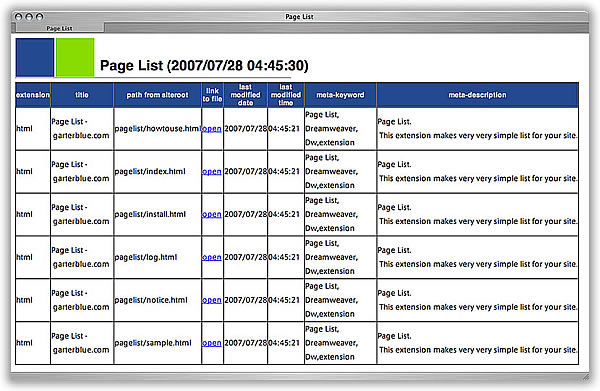Click path cell 'pagelist/howtouse.html'
600x391 pixels.
pos(157,129)
